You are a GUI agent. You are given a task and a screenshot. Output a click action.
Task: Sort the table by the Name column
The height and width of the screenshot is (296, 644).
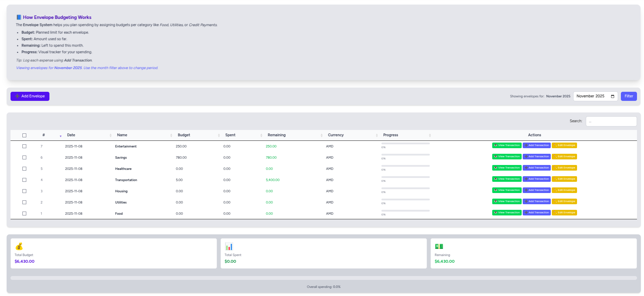(122, 135)
